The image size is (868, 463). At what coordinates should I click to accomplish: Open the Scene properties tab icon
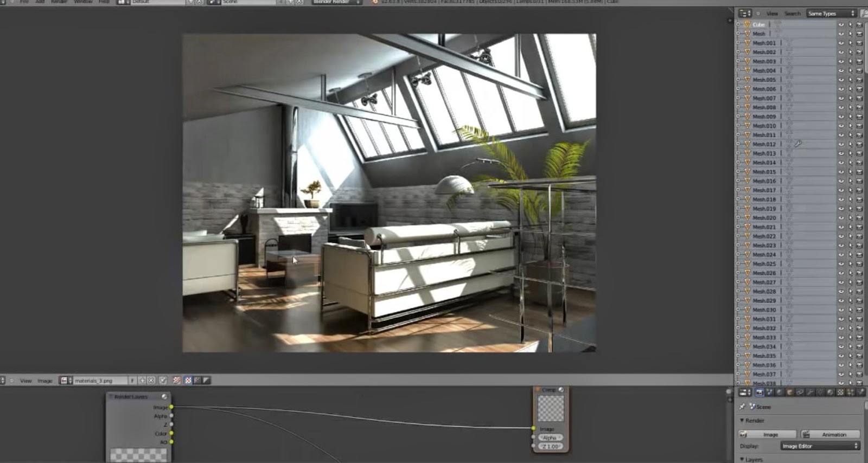[770, 392]
